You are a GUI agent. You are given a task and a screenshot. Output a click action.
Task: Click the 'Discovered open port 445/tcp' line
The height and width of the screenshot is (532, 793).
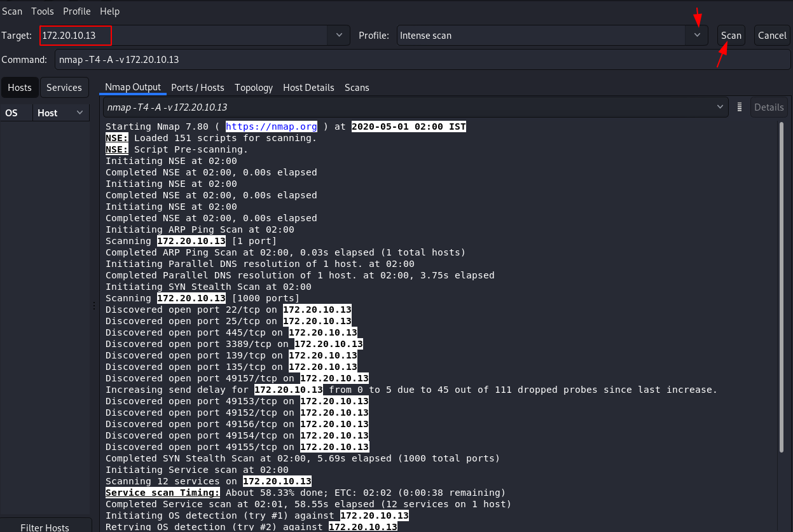coord(231,333)
